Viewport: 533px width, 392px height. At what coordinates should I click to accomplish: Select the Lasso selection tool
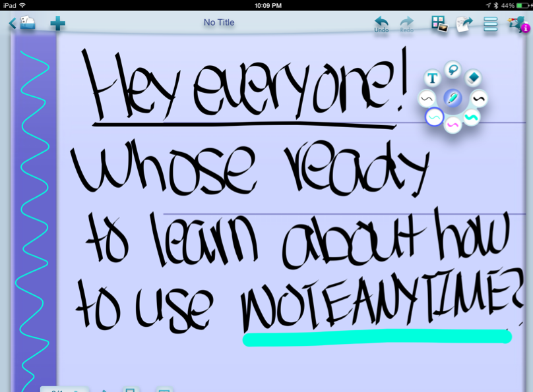coord(453,70)
